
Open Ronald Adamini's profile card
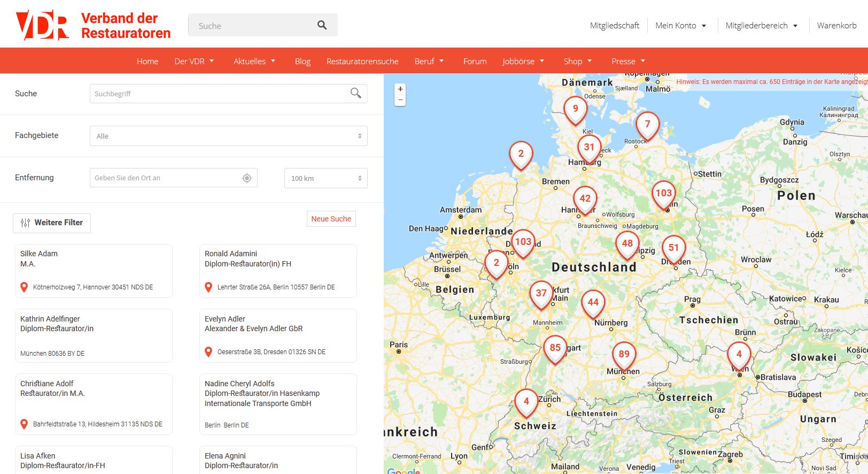tap(278, 271)
